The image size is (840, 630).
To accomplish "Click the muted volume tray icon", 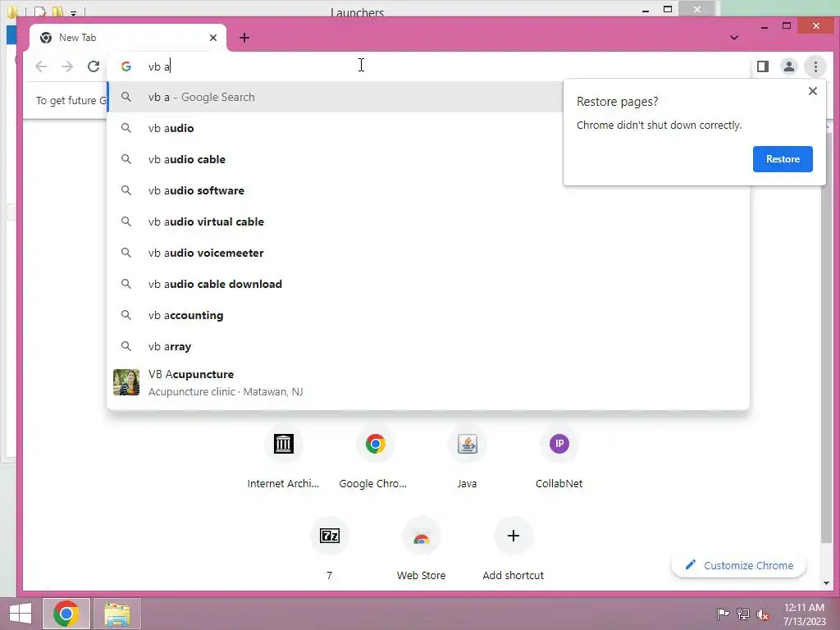I will (763, 614).
